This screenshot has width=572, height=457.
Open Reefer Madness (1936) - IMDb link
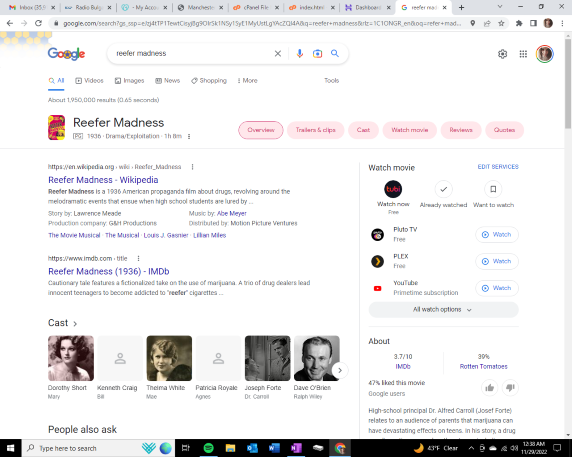point(109,271)
